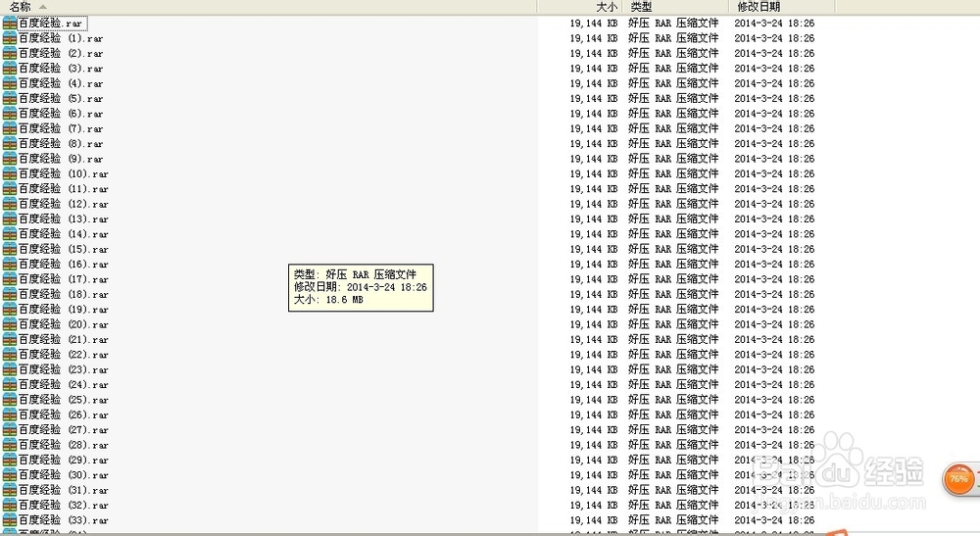Viewport: 980px width, 536px height.
Task: Select file name 百度经验 (32).rar
Action: [63, 505]
